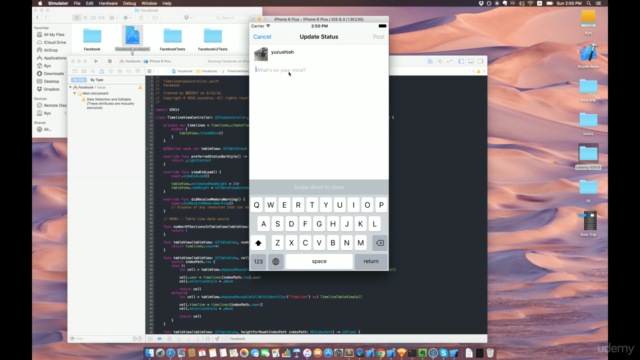Select Finder icon view button
640x360 pixels.
pos(77,18)
